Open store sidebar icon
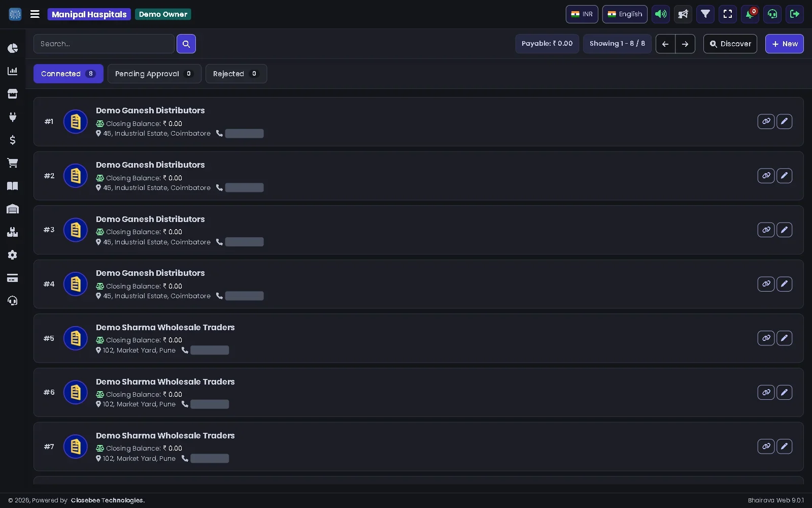The height and width of the screenshot is (508, 812). click(x=13, y=94)
